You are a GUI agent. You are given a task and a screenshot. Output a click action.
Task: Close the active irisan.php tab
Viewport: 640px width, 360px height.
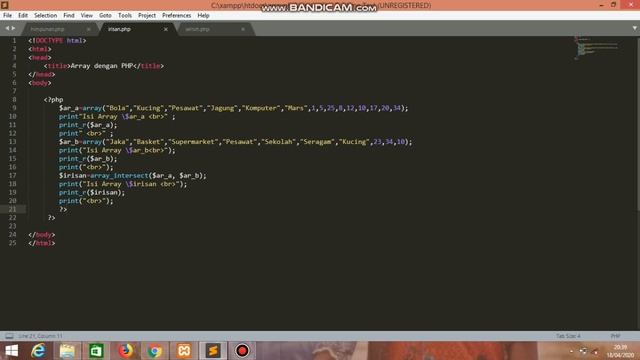tap(166, 29)
